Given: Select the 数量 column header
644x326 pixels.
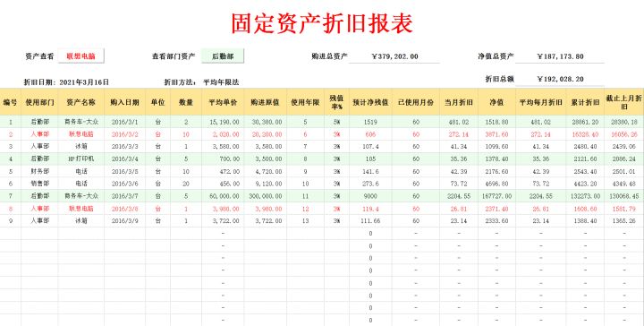Looking at the screenshot, I should tap(186, 102).
